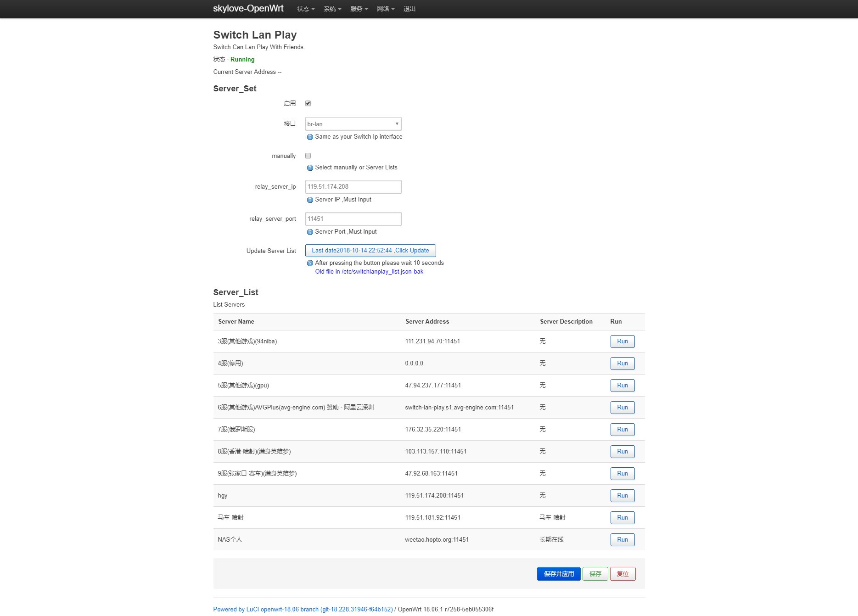Click server address 119.51.174.208:11451
The height and width of the screenshot is (616, 858).
tap(434, 496)
